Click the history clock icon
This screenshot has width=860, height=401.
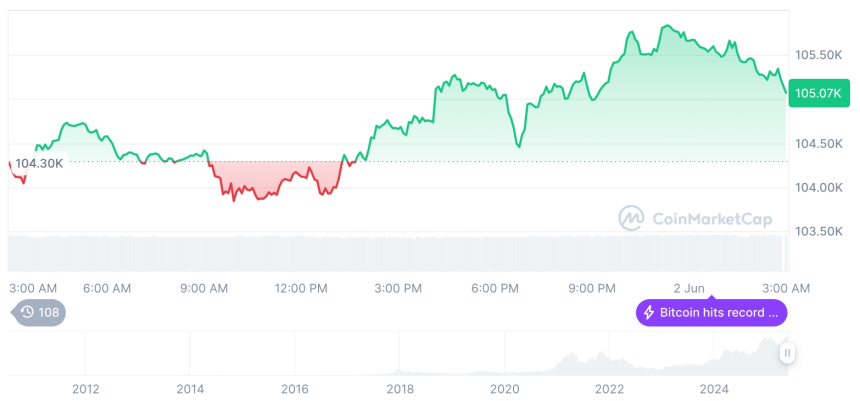pos(27,312)
